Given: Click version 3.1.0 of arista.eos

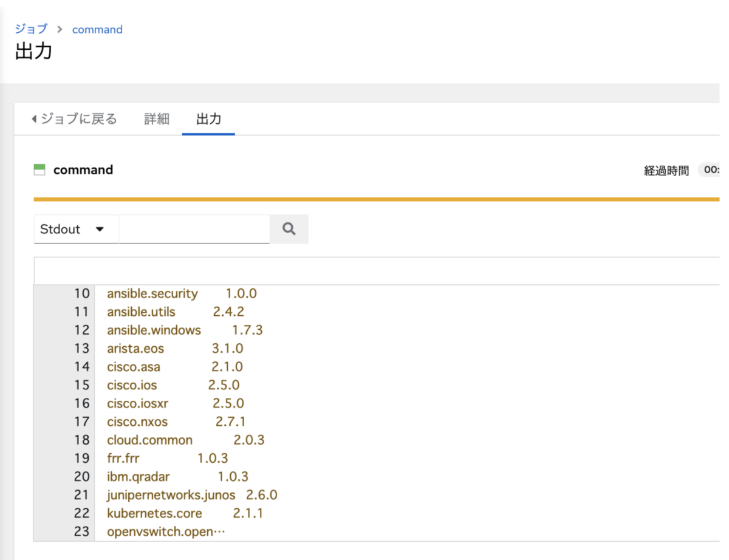Looking at the screenshot, I should 227,348.
